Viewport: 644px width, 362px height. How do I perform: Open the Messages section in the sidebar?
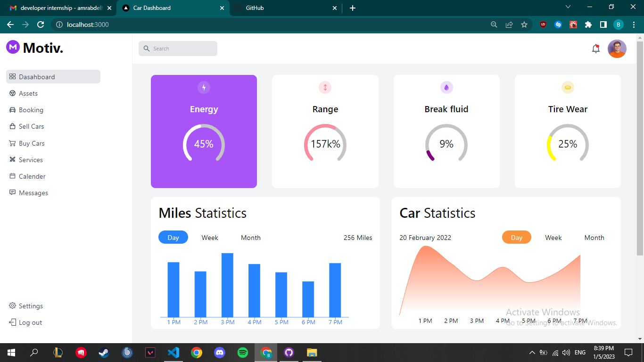pyautogui.click(x=33, y=192)
